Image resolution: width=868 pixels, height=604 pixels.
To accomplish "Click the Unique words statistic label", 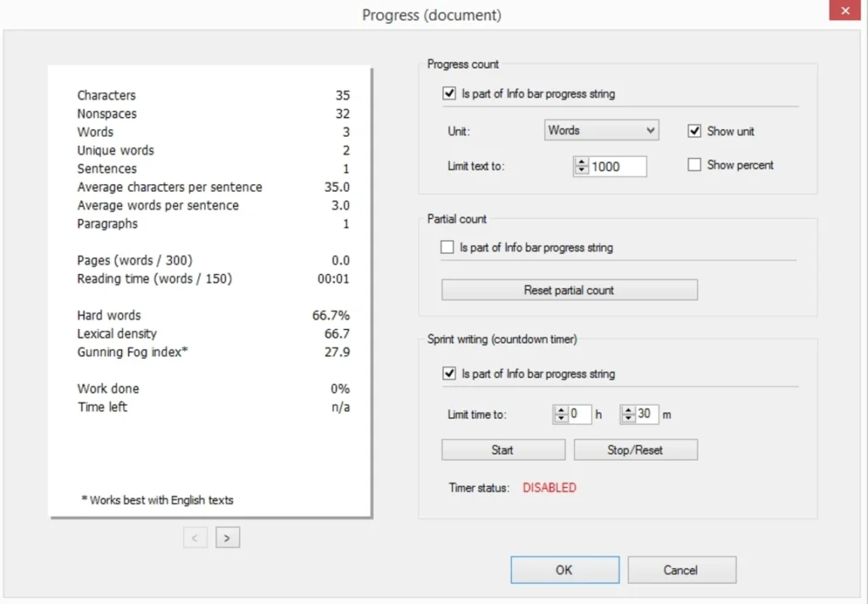I will point(115,150).
